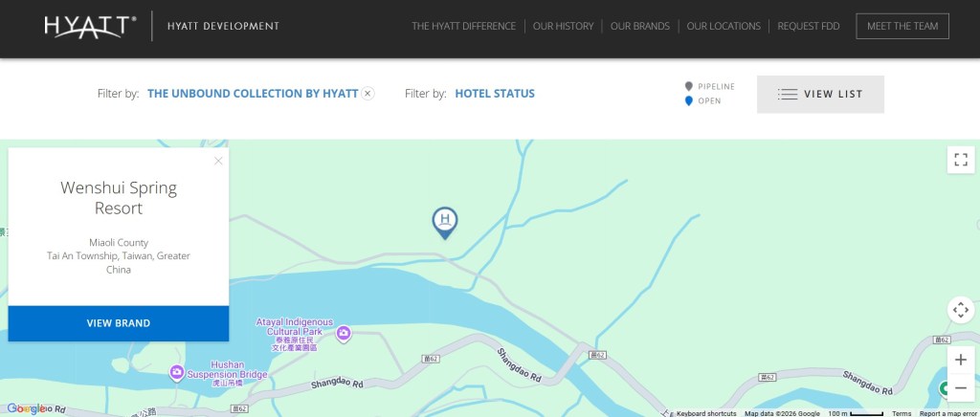Toggle fullscreen map view

pos(961,160)
